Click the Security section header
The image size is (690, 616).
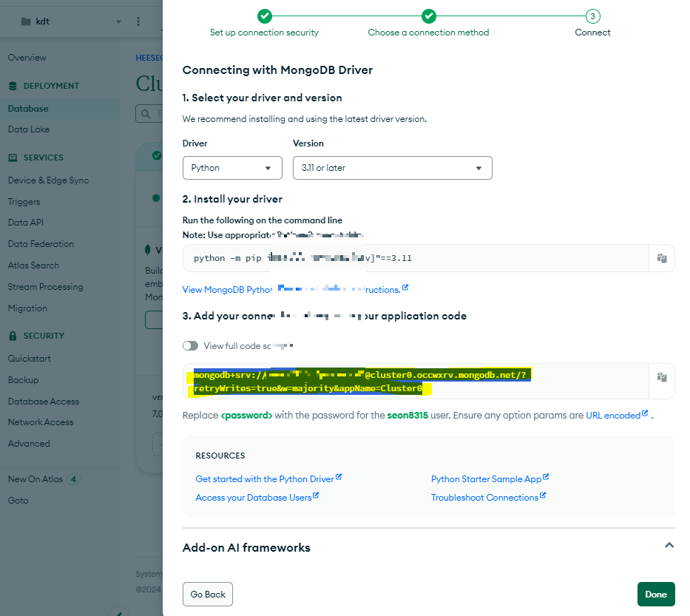pos(44,336)
